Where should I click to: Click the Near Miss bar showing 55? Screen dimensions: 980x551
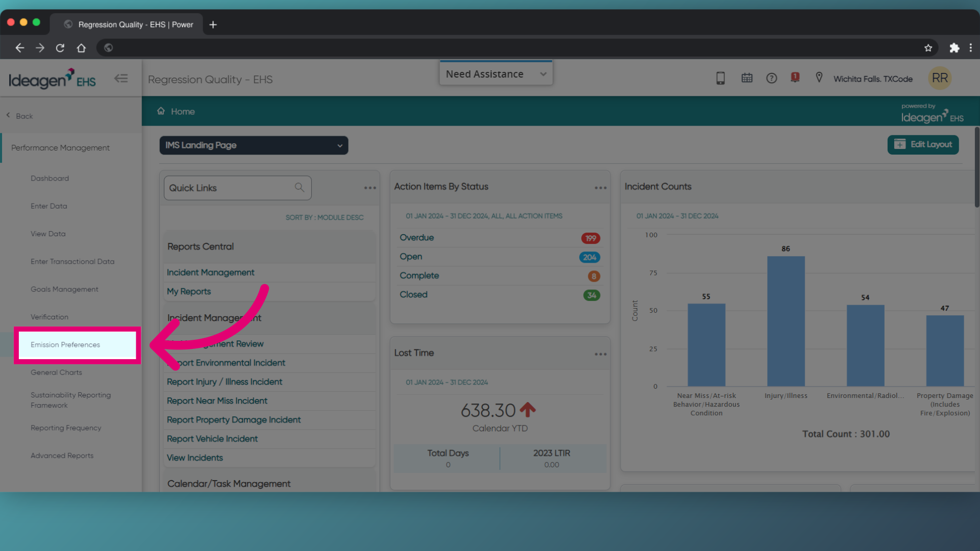[x=706, y=345]
